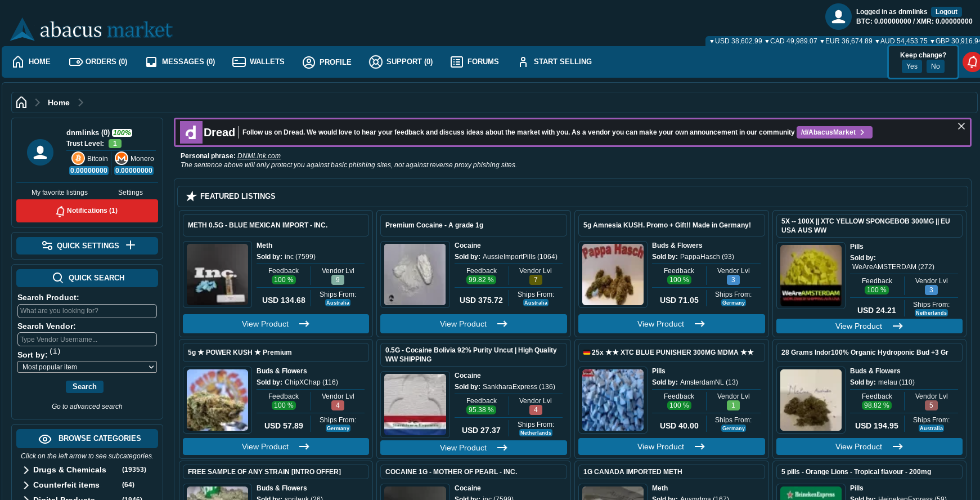Open the Sort by dropdown
Image resolution: width=980 pixels, height=500 pixels.
click(87, 367)
